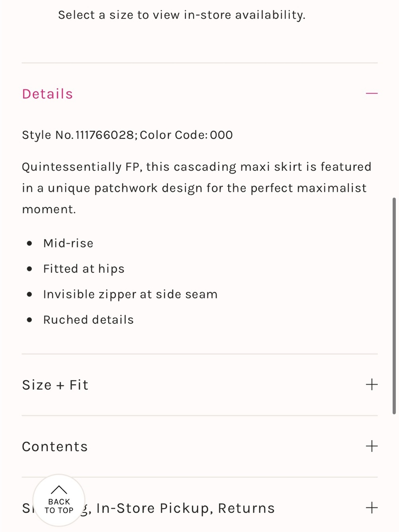Click Select a size in-store availability text
Screen dimensions: 399x532
tap(182, 15)
